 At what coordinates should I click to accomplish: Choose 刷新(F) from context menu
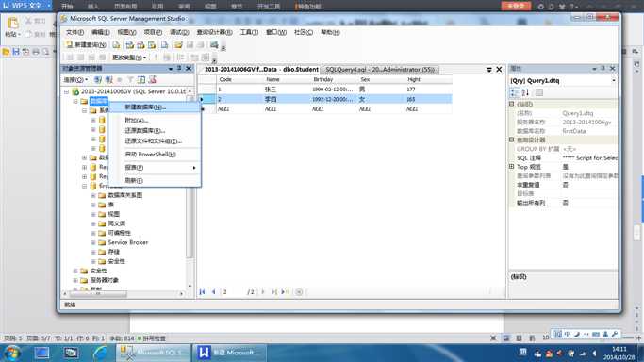[x=156, y=181]
